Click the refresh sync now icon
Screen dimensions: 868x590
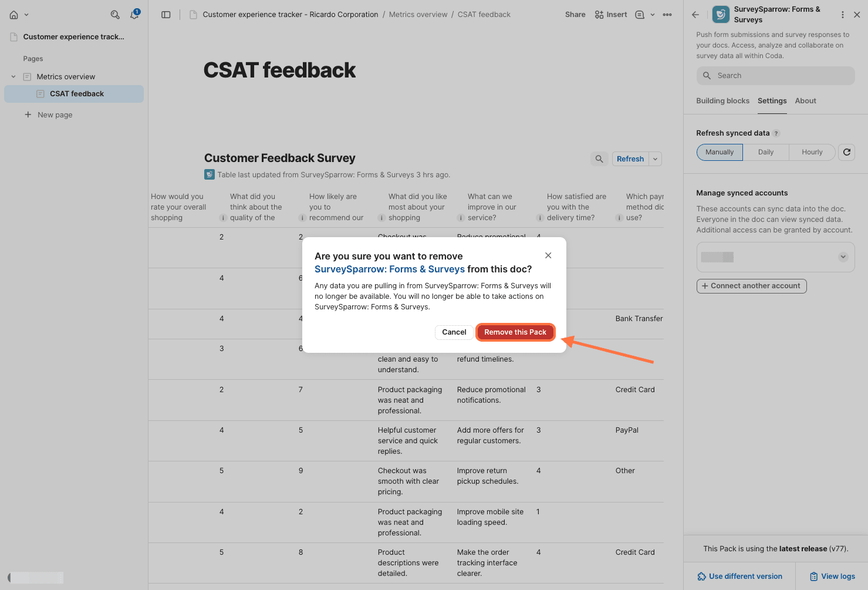[x=846, y=152]
